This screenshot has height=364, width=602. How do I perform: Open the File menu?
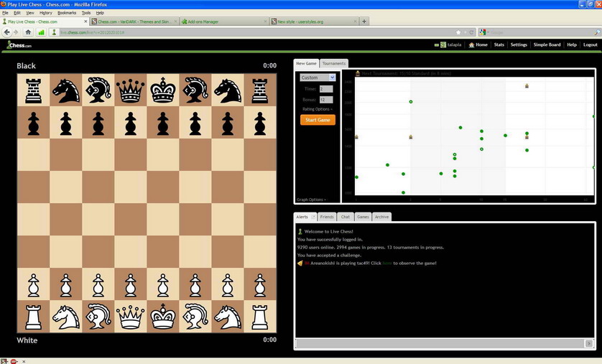[x=5, y=13]
